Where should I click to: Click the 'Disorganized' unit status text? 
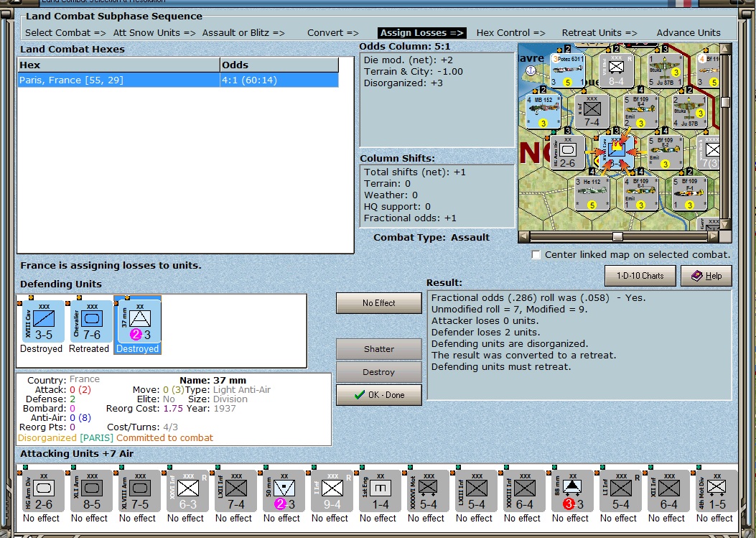point(47,438)
